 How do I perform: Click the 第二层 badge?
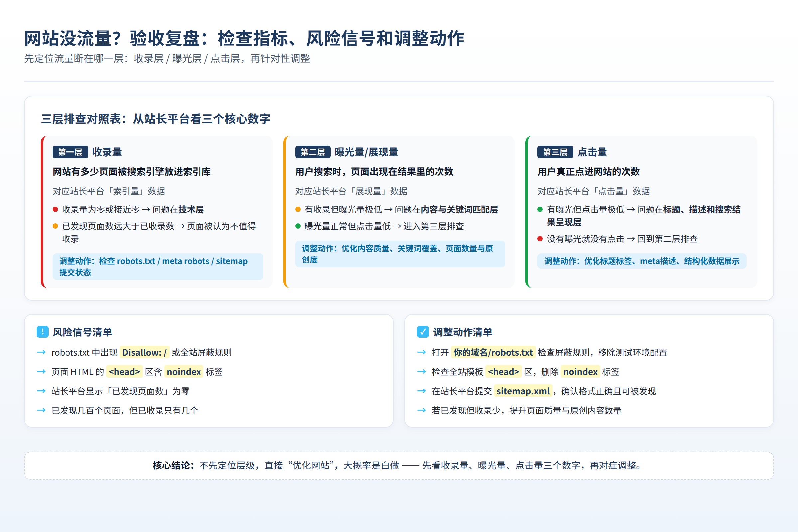(x=313, y=152)
